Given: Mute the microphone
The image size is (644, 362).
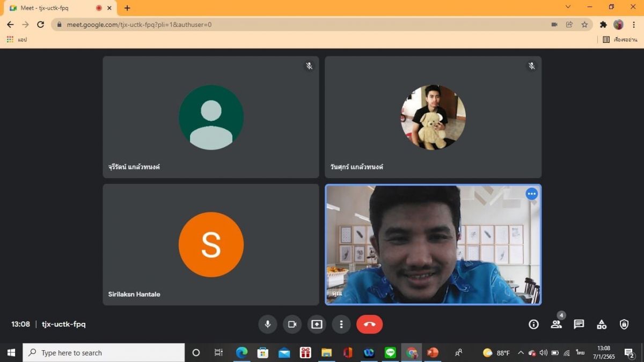Looking at the screenshot, I should point(267,324).
